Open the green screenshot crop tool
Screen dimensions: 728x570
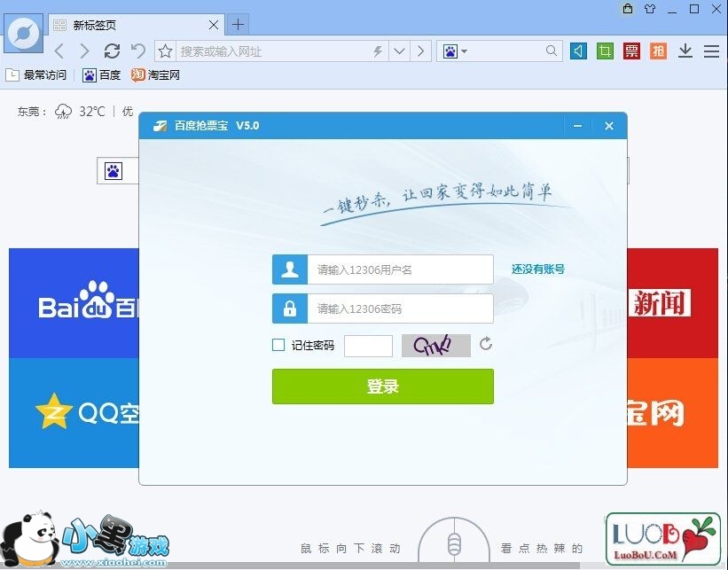pos(605,51)
